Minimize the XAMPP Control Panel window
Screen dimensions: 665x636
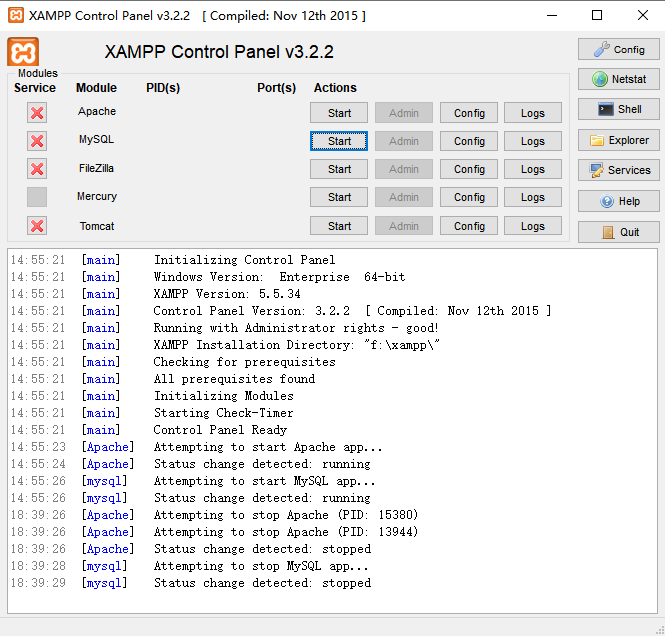point(552,15)
